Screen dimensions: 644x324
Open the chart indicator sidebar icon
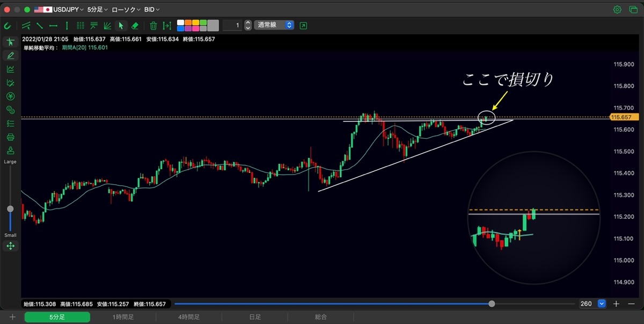pyautogui.click(x=10, y=69)
